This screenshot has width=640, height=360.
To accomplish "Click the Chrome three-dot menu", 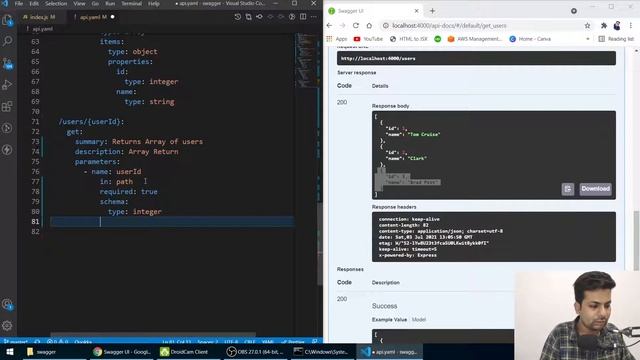I will [631, 26].
